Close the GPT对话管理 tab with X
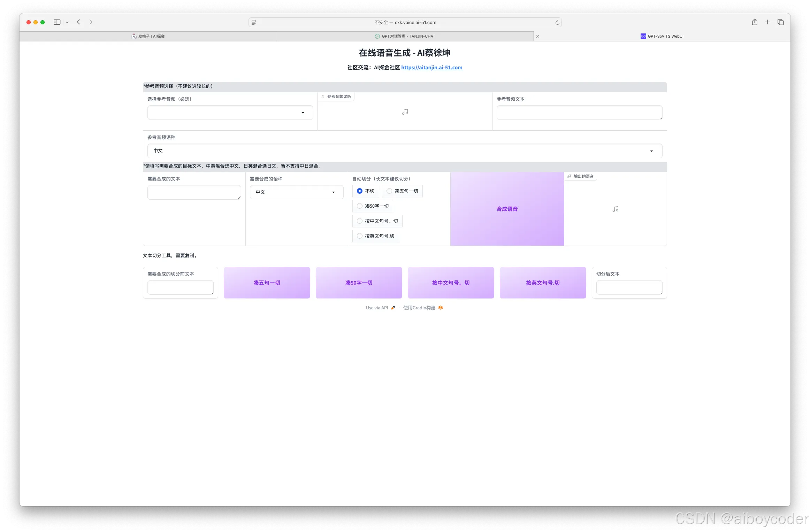810x532 pixels. (538, 36)
